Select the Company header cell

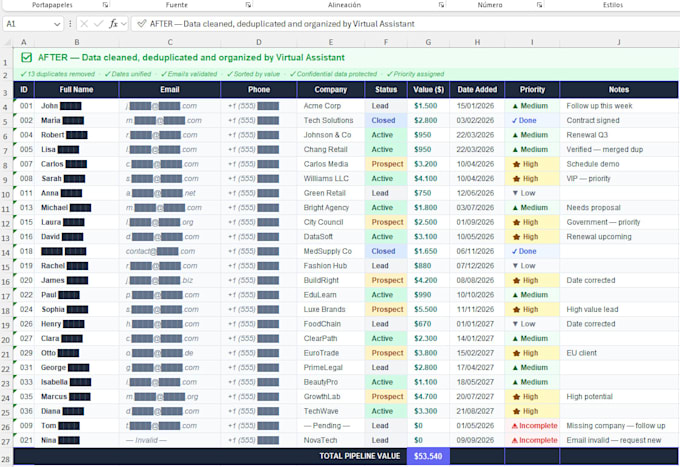[x=330, y=90]
